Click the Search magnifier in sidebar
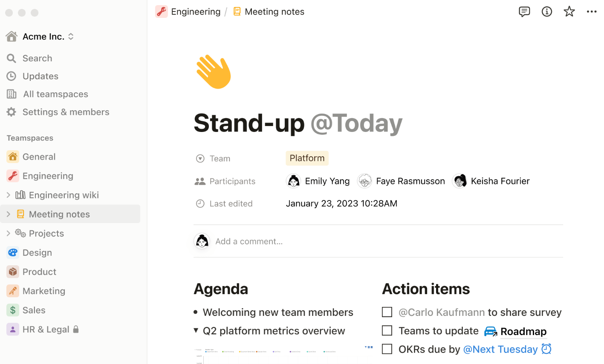This screenshot has width=604, height=364. (x=12, y=58)
